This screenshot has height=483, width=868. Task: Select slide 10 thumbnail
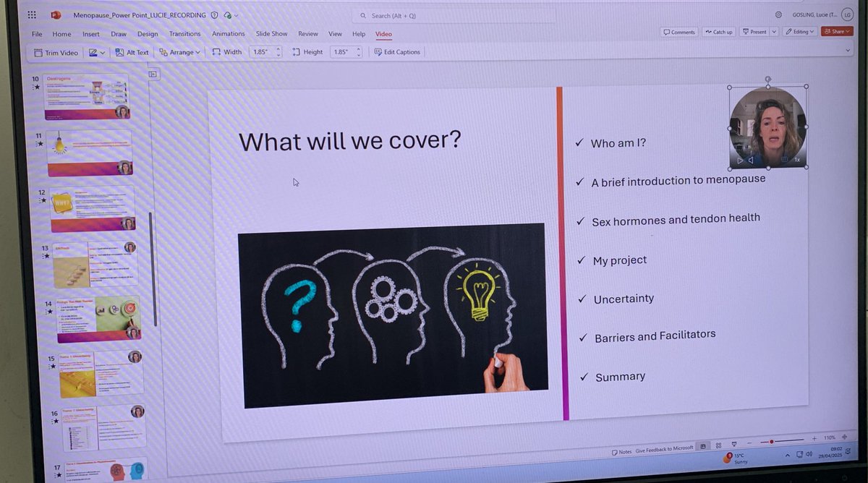86,95
